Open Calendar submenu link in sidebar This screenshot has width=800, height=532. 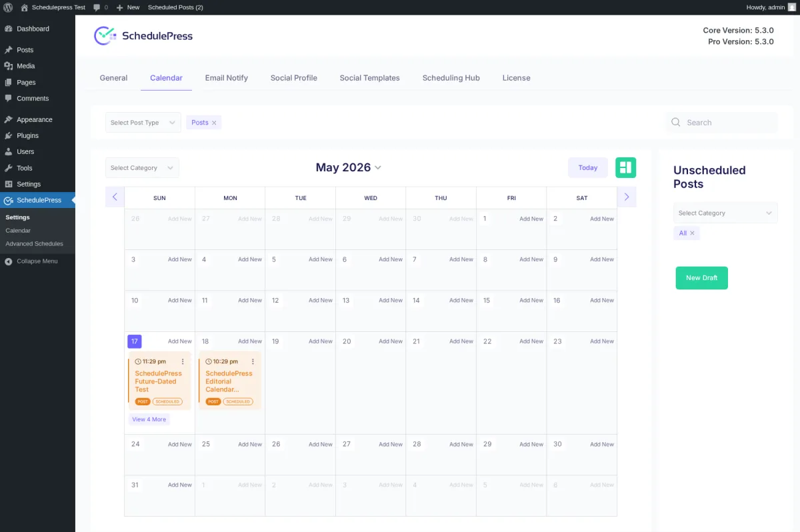[18, 230]
